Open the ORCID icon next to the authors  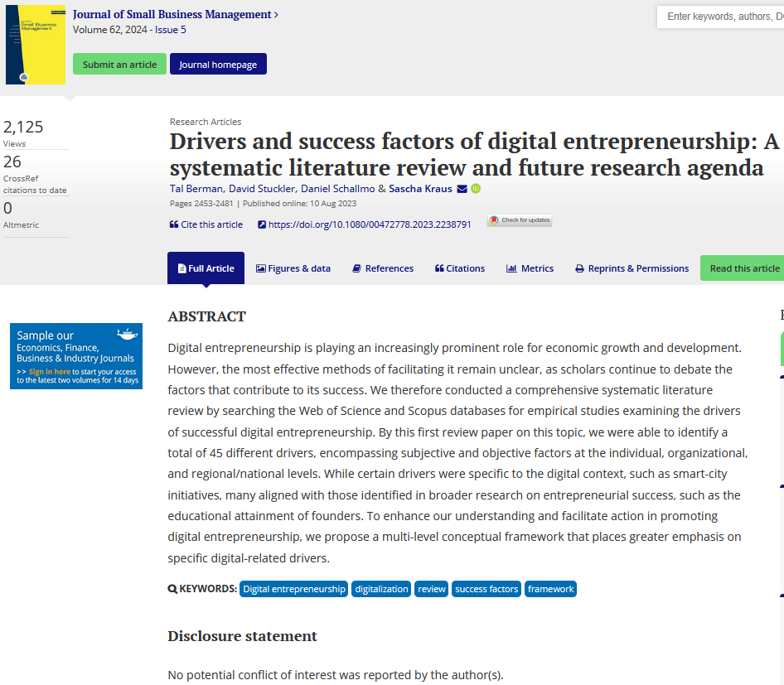coord(476,189)
